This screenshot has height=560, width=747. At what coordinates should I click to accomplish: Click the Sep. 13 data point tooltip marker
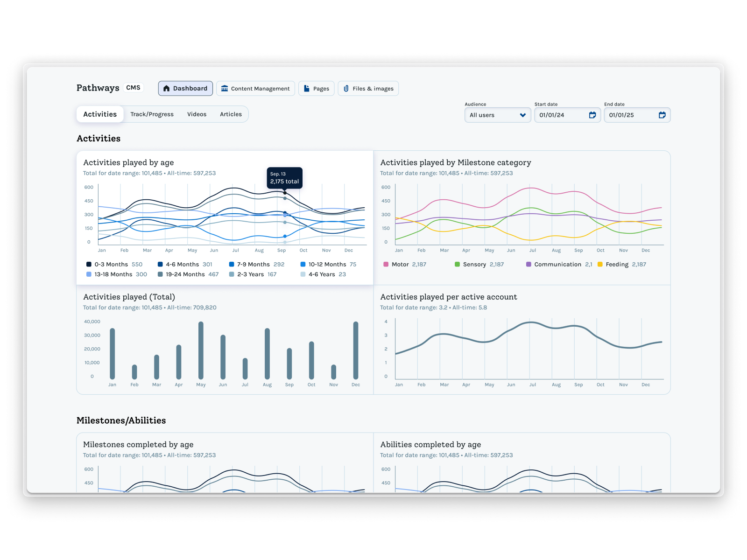(285, 192)
